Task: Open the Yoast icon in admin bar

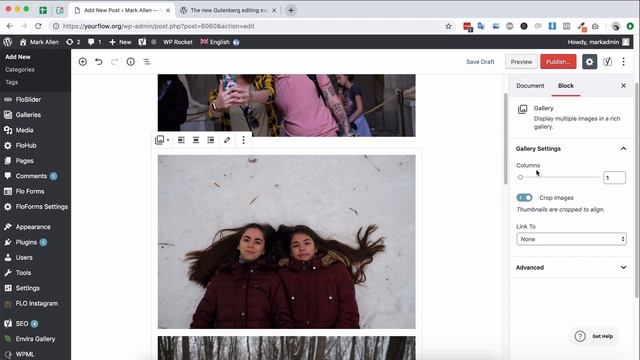Action: click(x=142, y=42)
